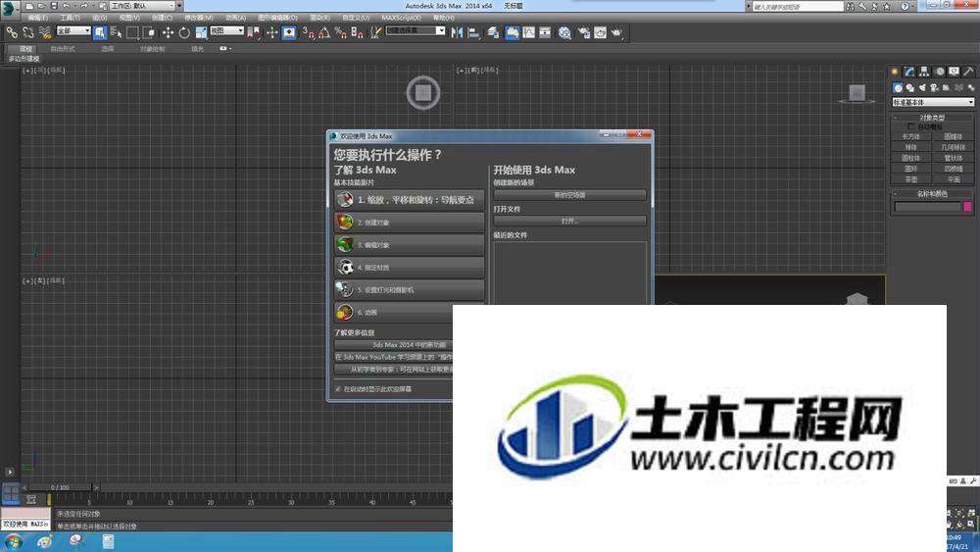Click the object name input field
The width and height of the screenshot is (980, 552).
pos(927,207)
